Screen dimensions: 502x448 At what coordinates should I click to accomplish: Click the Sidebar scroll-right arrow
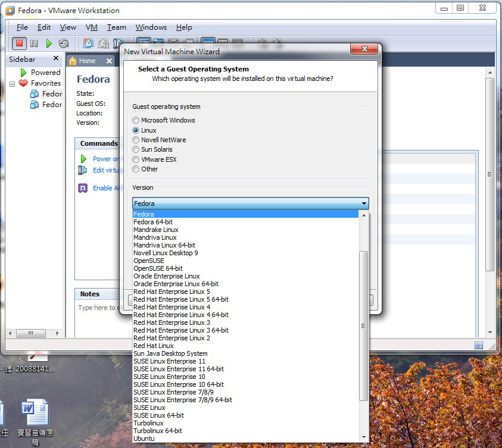(x=57, y=333)
